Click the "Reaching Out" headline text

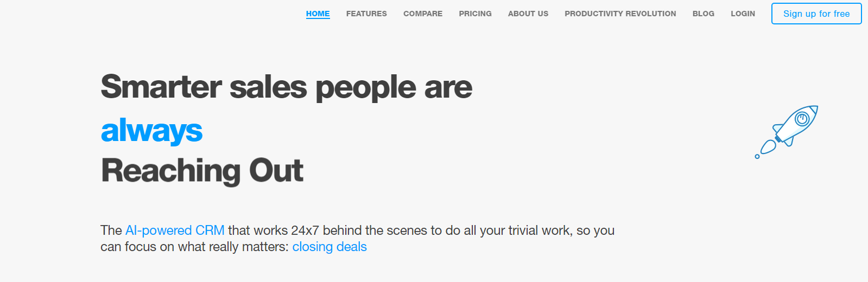coord(202,171)
